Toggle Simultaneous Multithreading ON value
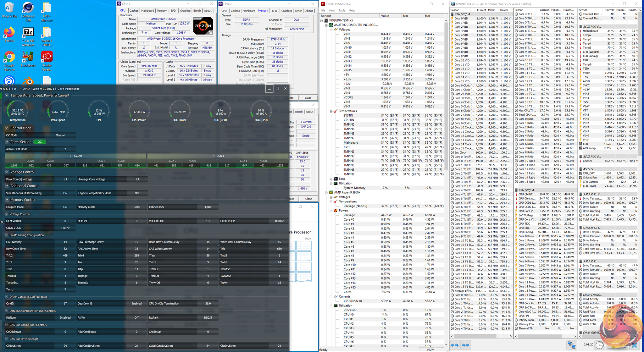The height and width of the screenshot is (352, 644). coord(65,193)
